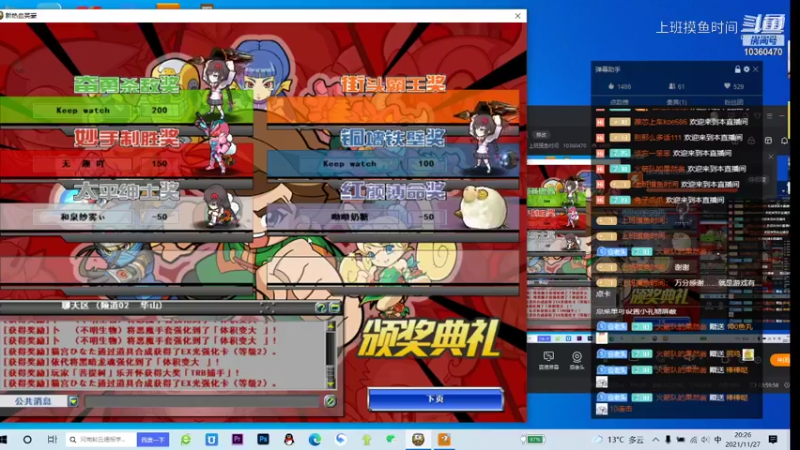Click the likes thumb icon showing 1486
800x450 pixels.
point(611,86)
